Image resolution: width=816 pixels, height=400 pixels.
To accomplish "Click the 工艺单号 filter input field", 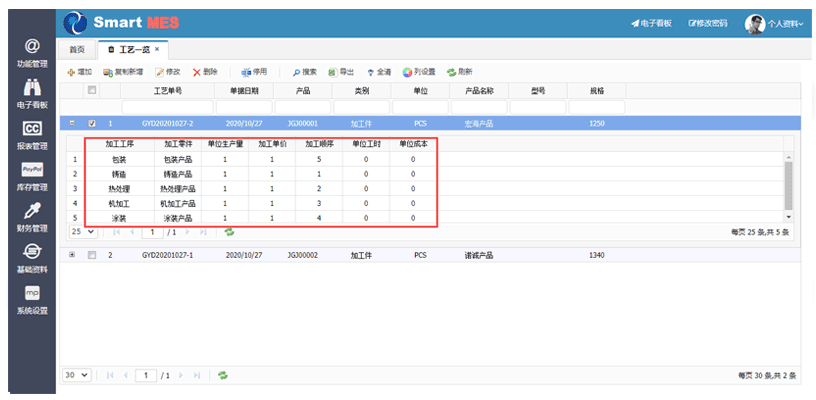I will click(167, 107).
